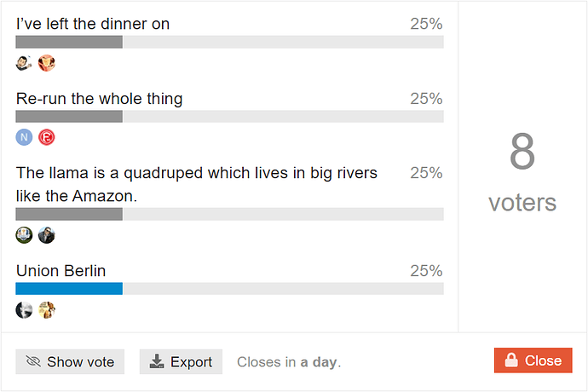Click the yellow avatar under Union Berlin
588x392 pixels.
(x=47, y=310)
